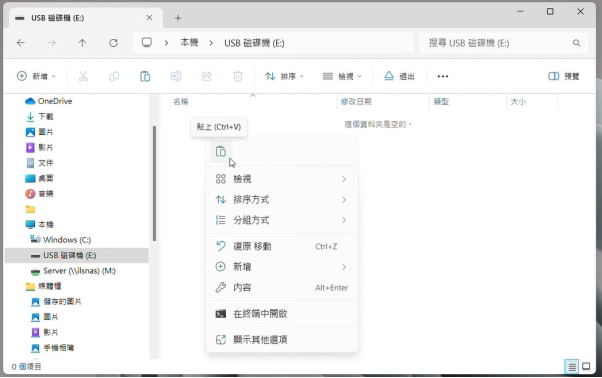Toggle the 預覽 preview pane button

coord(563,76)
